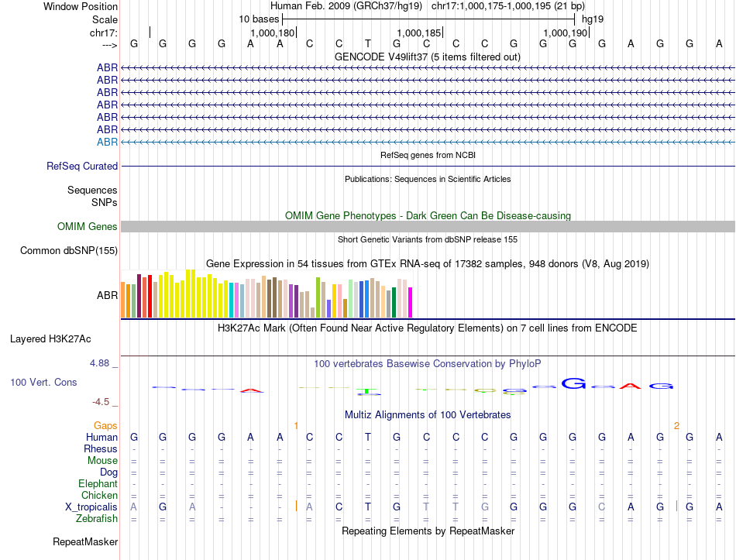Viewport: 736px width, 560px height.
Task: Click the gray OMIM Genes bar
Action: pos(428,227)
